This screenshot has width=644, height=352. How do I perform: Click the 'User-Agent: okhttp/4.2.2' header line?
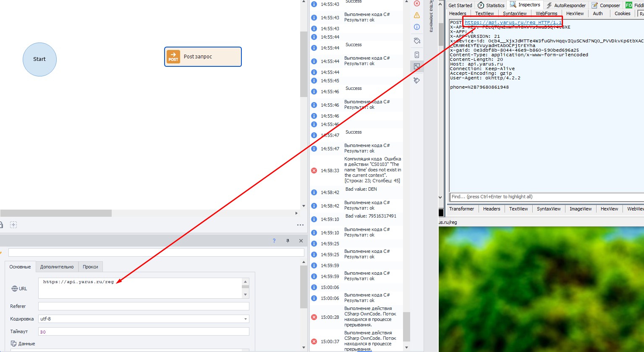[x=485, y=78]
